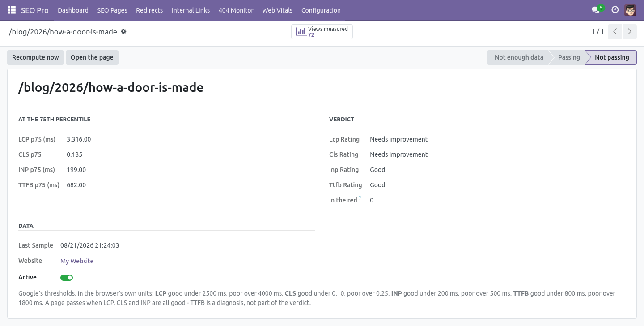Open the 404 Monitor menu
644x326 pixels.
point(236,10)
